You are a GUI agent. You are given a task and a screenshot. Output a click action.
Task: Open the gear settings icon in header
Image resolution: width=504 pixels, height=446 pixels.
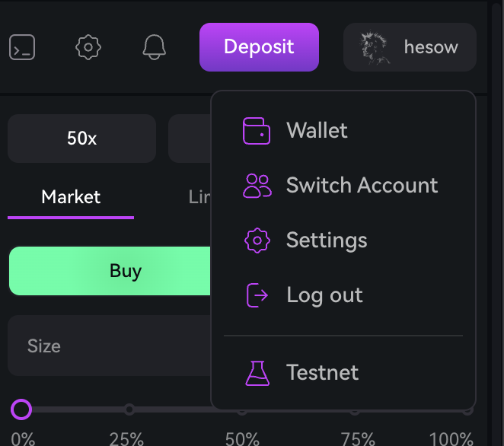pyautogui.click(x=88, y=47)
